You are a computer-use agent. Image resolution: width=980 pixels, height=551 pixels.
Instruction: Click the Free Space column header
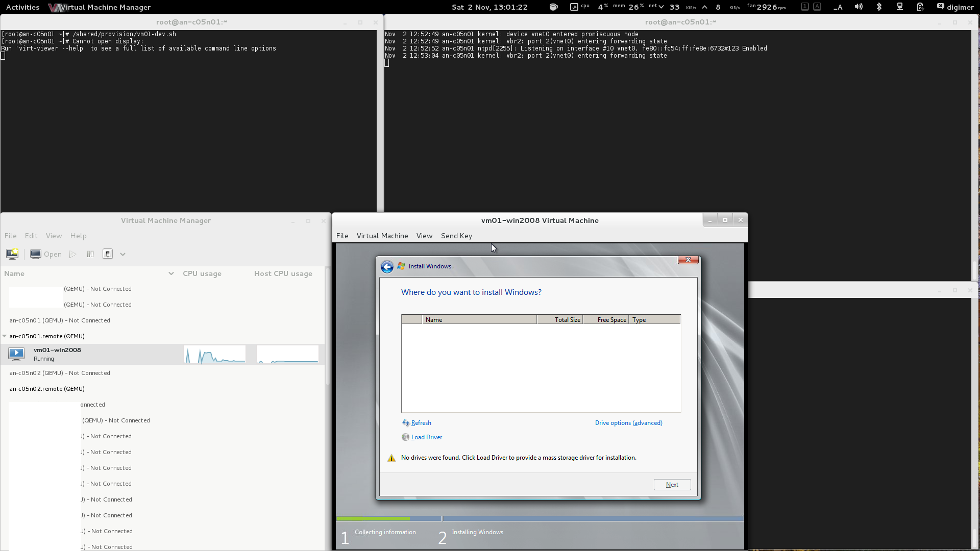point(606,320)
